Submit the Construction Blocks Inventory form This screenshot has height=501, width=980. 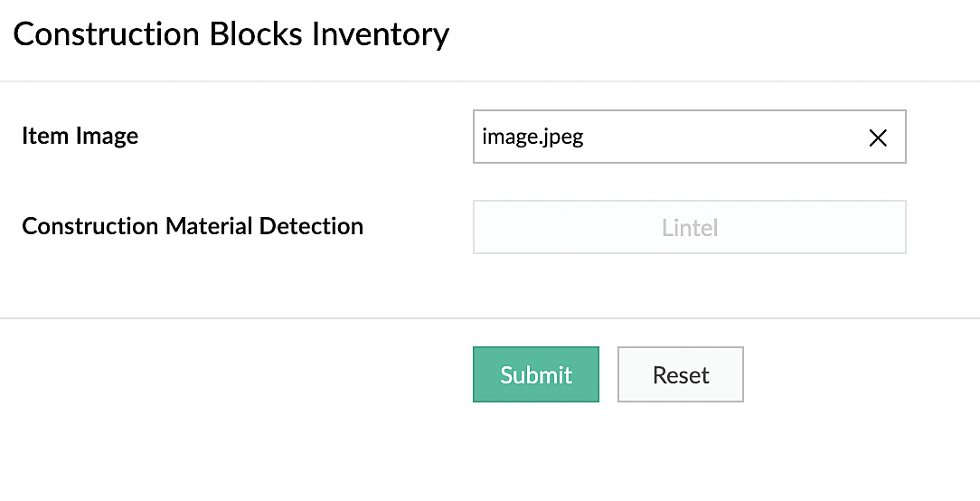coord(535,374)
